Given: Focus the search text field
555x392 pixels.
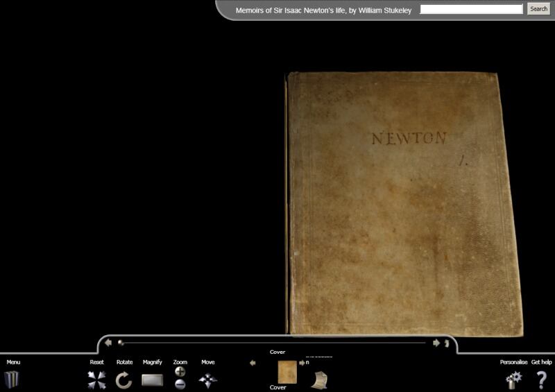Looking at the screenshot, I should click(x=471, y=9).
